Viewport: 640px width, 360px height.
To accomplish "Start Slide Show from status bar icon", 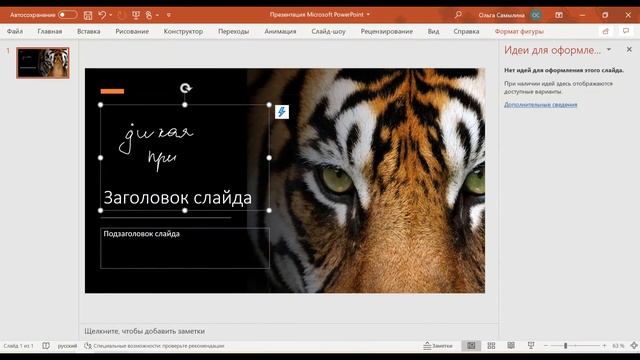I will 531,346.
